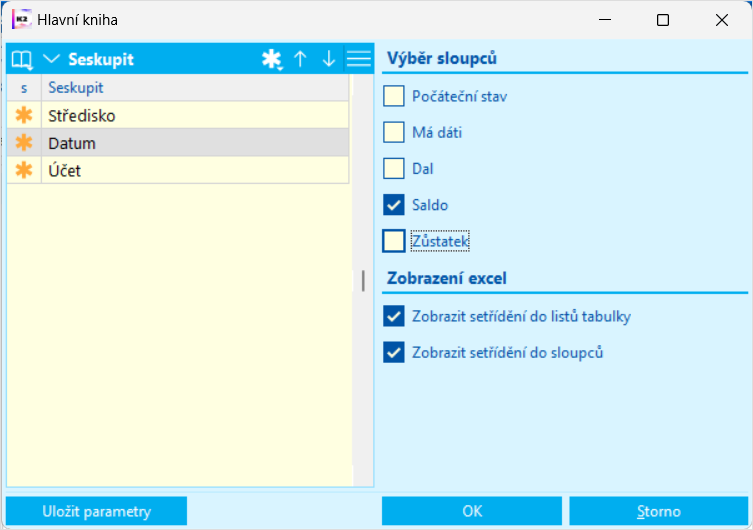Screen dimensions: 753x530
Task: Click the orange asterisk beside Datum
Action: coord(23,144)
